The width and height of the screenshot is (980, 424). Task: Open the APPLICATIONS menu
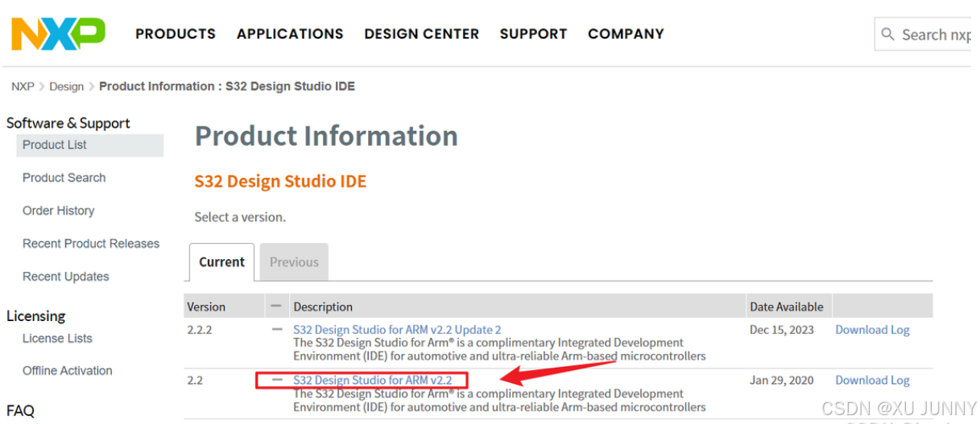pyautogui.click(x=290, y=34)
